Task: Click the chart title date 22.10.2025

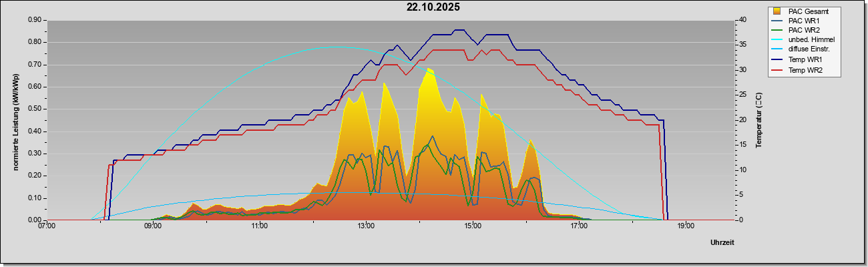Action: click(x=433, y=7)
